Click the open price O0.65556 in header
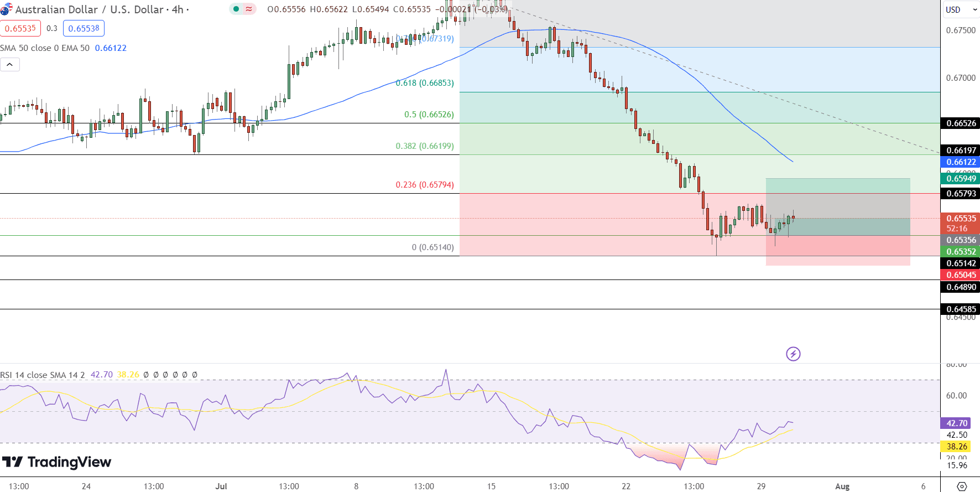The image size is (980, 492). (x=286, y=9)
